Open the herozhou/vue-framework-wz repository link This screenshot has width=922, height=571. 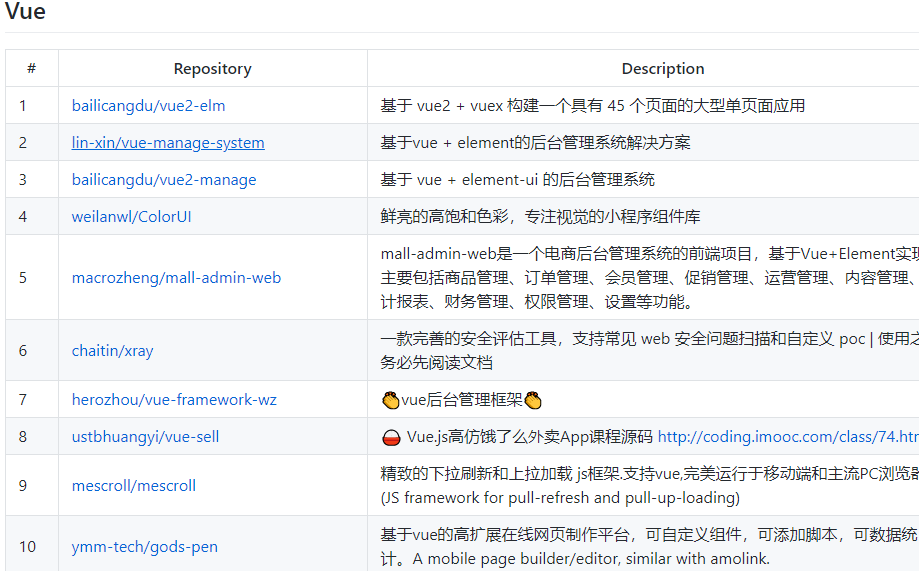click(174, 400)
